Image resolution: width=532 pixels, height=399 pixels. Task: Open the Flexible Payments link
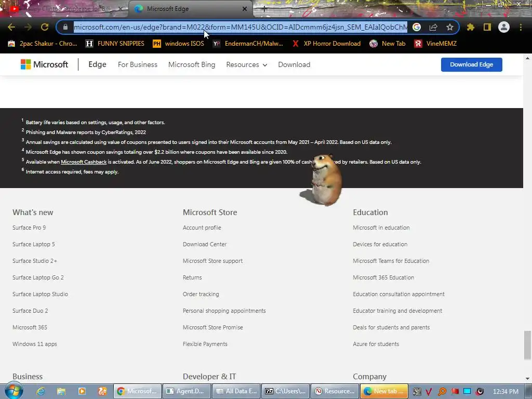205,344
